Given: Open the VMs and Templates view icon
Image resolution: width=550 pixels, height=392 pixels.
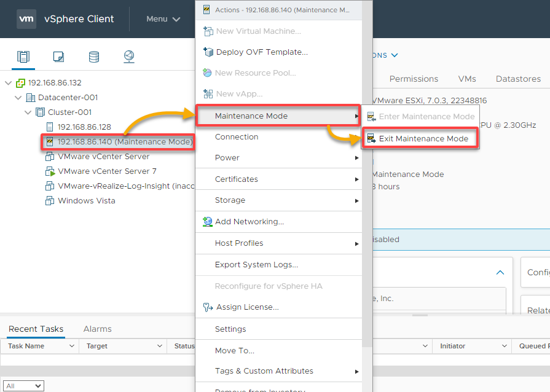Looking at the screenshot, I should [x=58, y=57].
